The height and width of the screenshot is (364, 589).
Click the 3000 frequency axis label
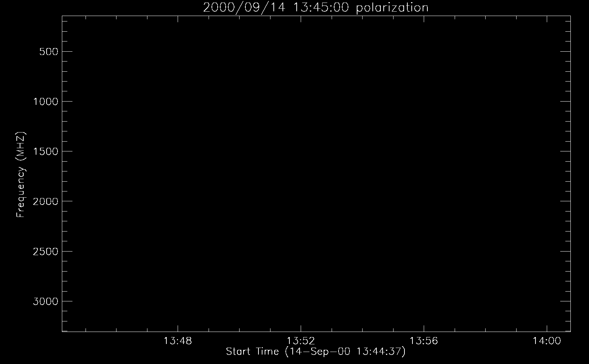pos(46,301)
